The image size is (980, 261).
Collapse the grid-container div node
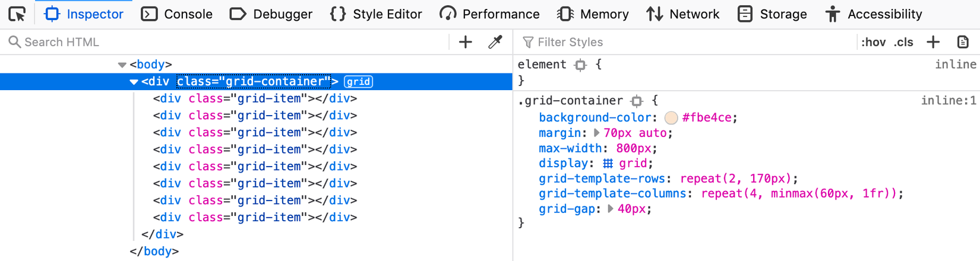[x=134, y=82]
